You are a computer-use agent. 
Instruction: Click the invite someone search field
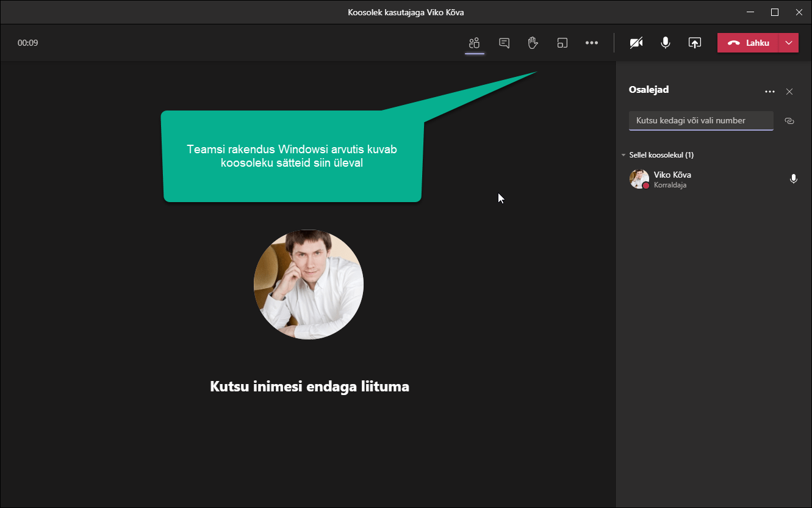click(701, 120)
